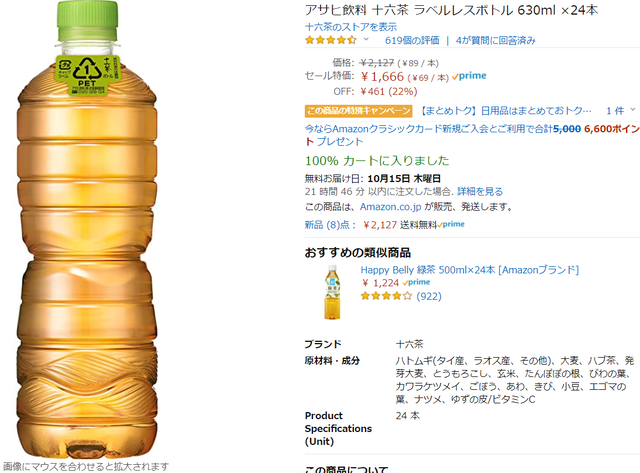The height and width of the screenshot is (473, 640).
Task: Click the この商品の特別キャンペーン badge
Action: pos(358,111)
